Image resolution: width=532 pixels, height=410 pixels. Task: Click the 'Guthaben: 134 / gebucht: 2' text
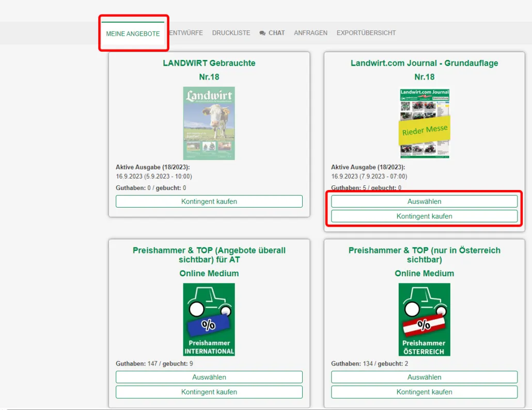pyautogui.click(x=369, y=364)
